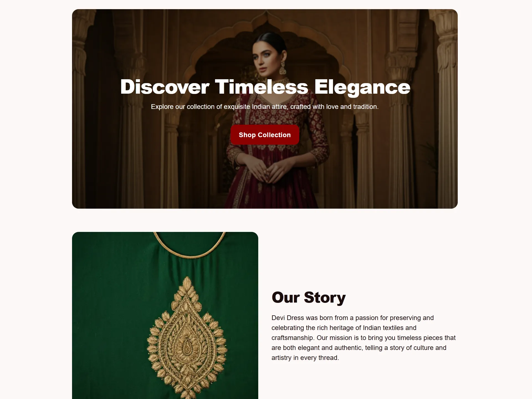Click the hero subtitle about exquisite Indian attire
This screenshot has height=399, width=532.
pos(265,107)
